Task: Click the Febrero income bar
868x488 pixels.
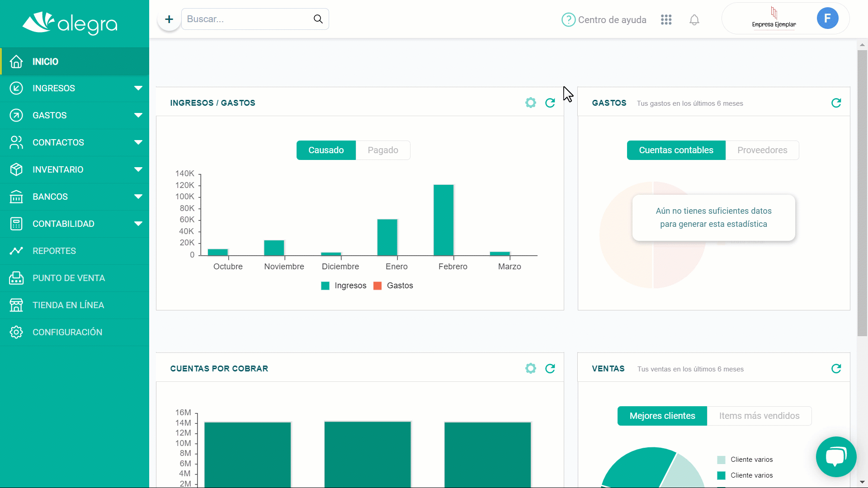Action: click(x=443, y=220)
